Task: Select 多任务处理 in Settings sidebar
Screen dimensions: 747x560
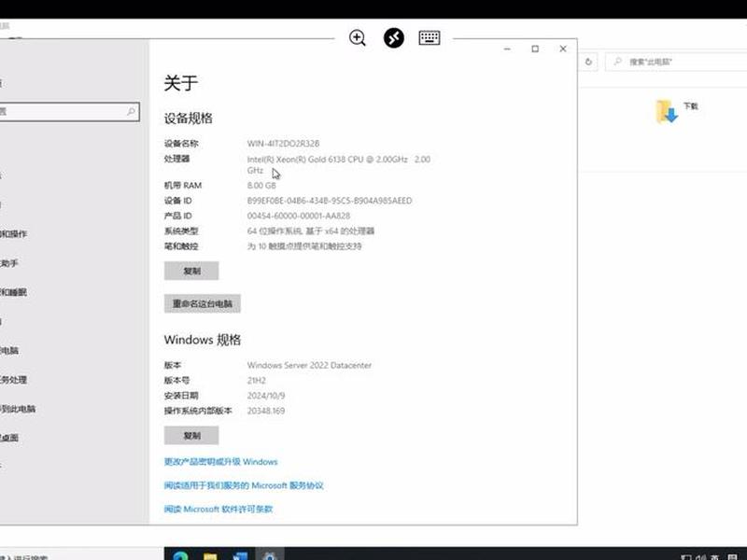Action: click(13, 380)
